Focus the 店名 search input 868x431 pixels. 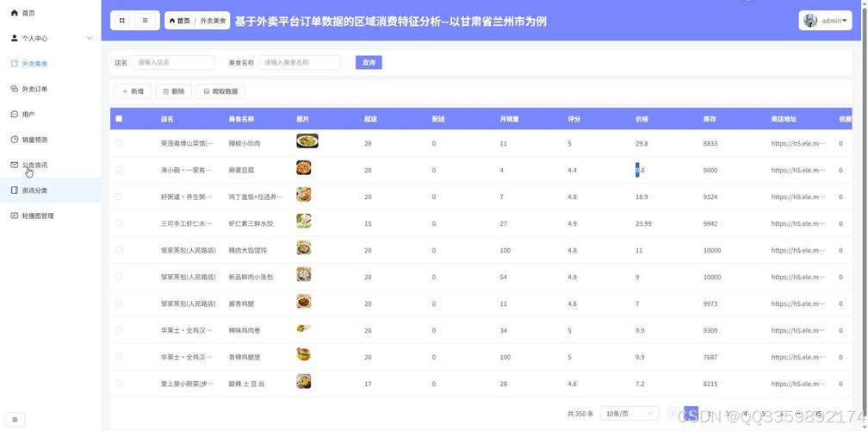(173, 63)
